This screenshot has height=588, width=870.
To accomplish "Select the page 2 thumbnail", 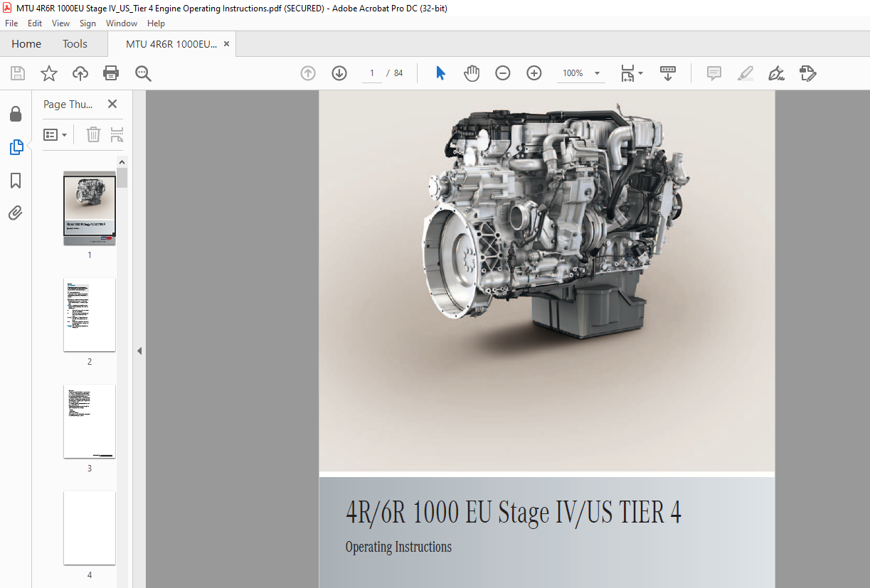I will coord(90,315).
